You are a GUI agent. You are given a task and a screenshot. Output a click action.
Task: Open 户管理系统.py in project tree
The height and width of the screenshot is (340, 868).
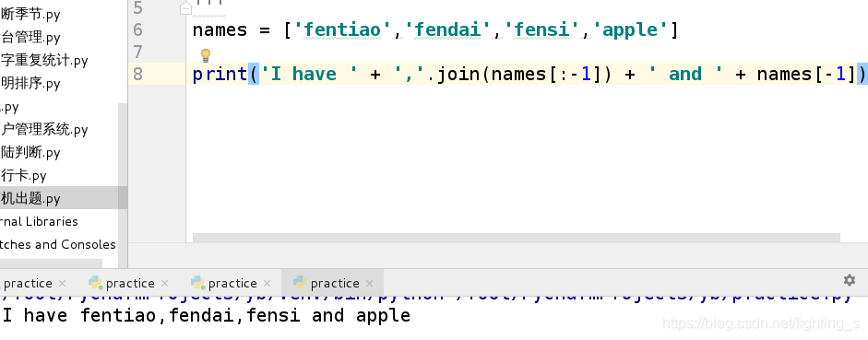[x=44, y=130]
